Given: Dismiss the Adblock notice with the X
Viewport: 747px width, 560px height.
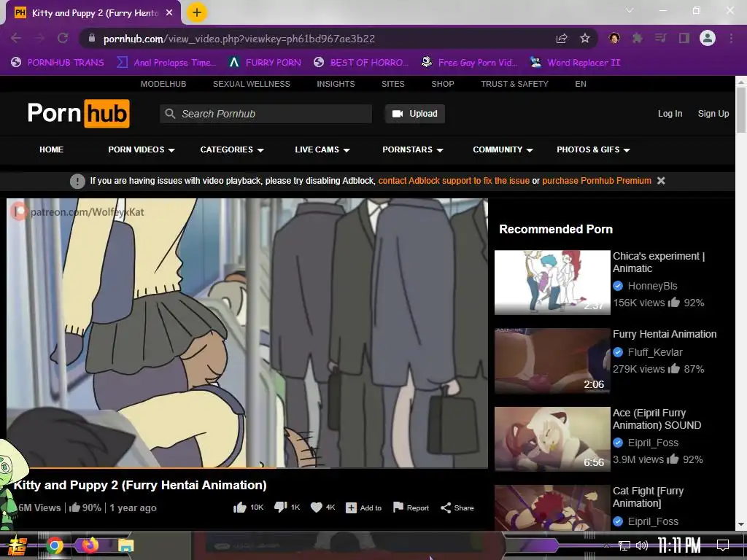Looking at the screenshot, I should coord(661,181).
